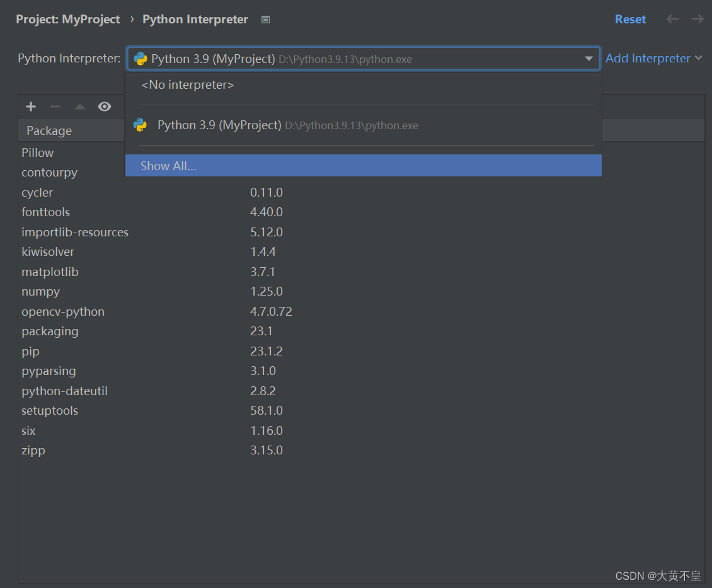Screen dimensions: 712x588
Task: Click version 23.1 of packaging
Action: coord(261,331)
